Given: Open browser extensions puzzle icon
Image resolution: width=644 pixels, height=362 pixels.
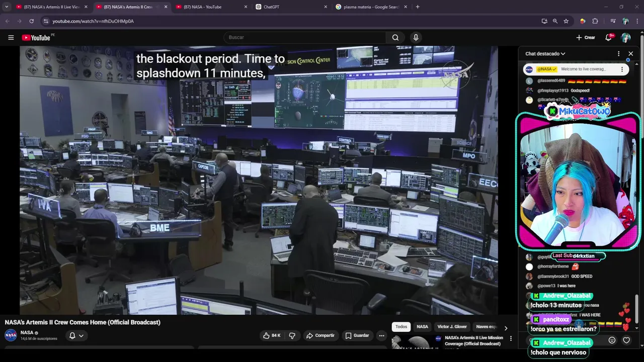Looking at the screenshot, I should tap(595, 21).
